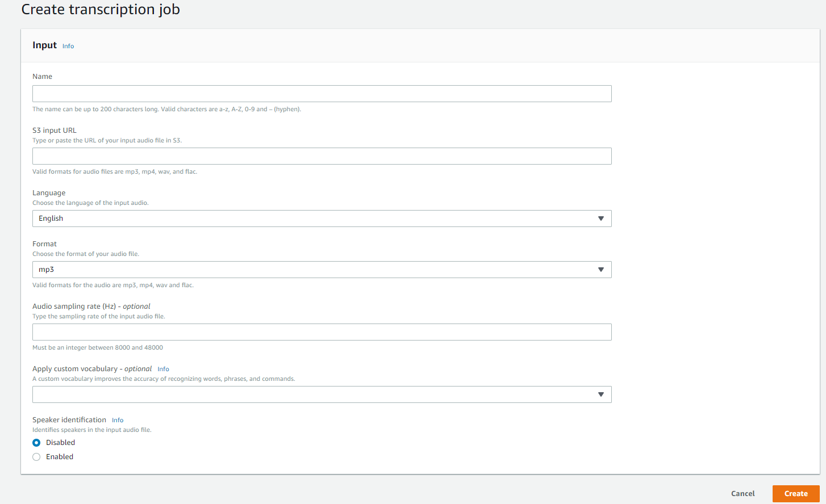Image resolution: width=826 pixels, height=504 pixels.
Task: Click the 'Type or paste the URL' hint
Action: 107,140
